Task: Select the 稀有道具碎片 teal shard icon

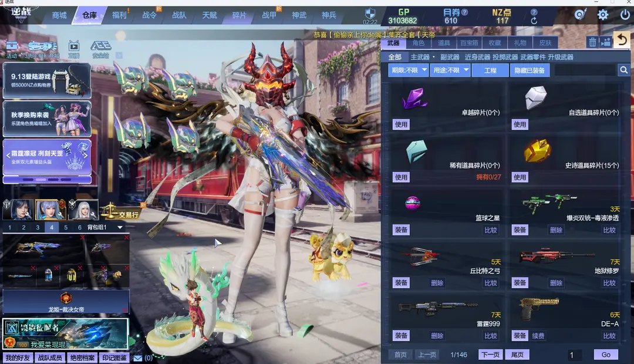Action: coord(416,151)
